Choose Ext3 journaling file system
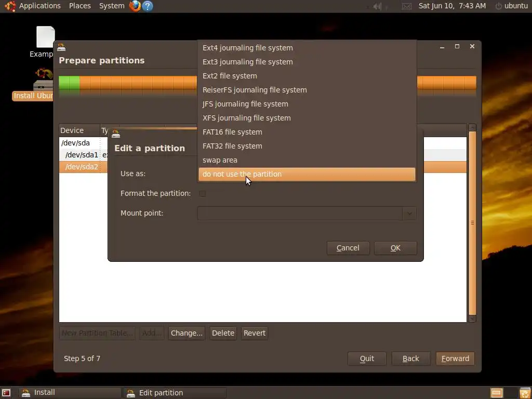This screenshot has height=399, width=532. (307, 62)
